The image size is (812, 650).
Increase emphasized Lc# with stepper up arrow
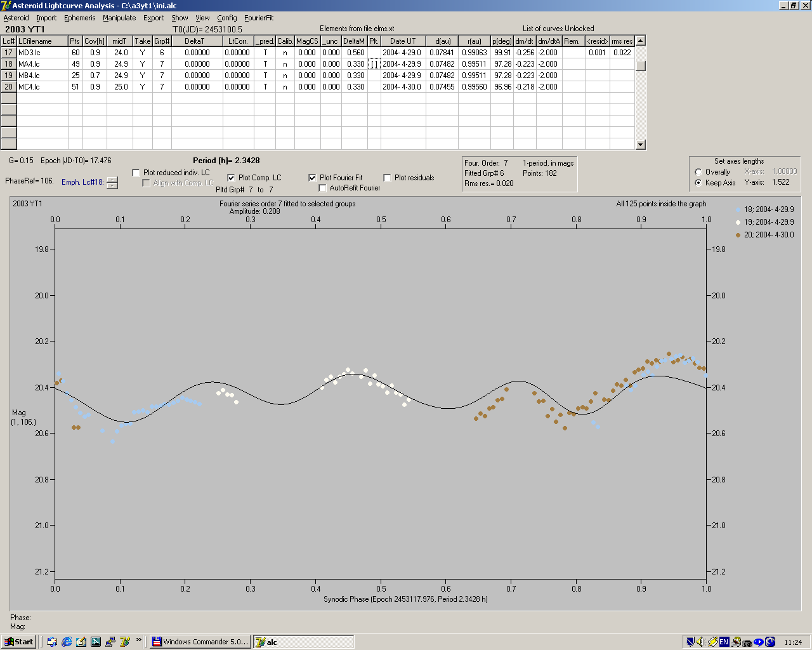[112, 180]
